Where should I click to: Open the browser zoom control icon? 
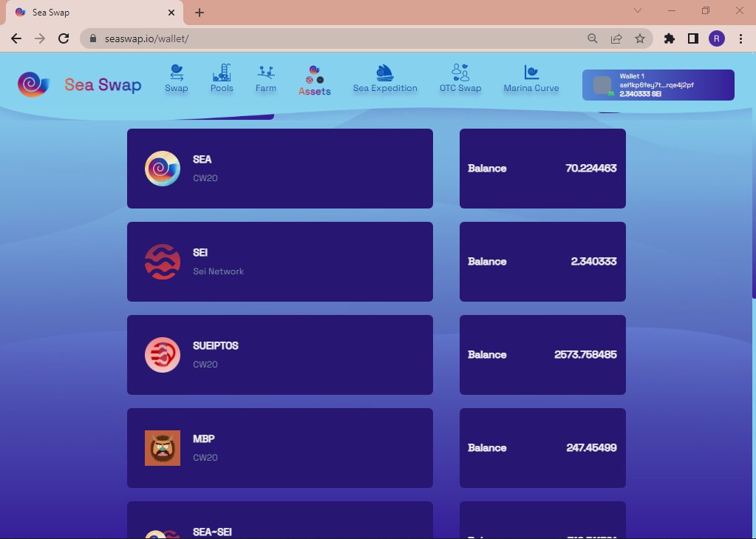(593, 38)
